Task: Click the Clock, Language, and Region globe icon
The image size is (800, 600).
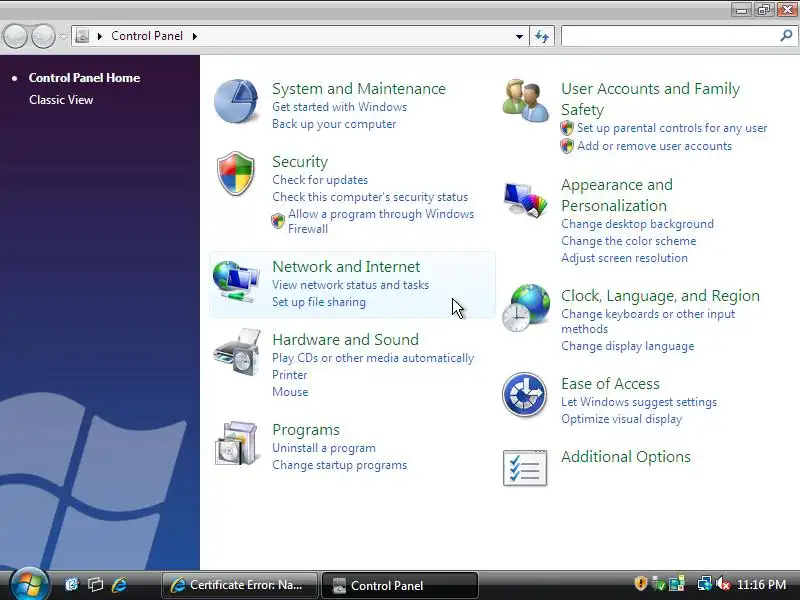Action: [526, 308]
